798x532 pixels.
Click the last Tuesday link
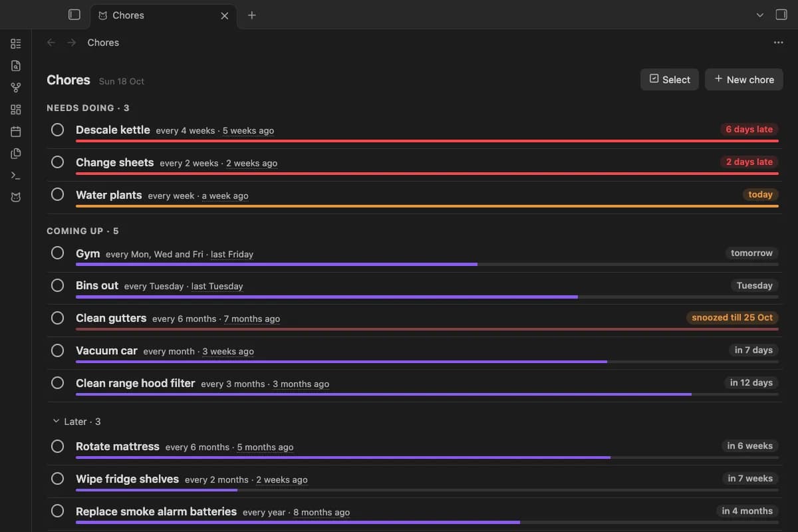click(x=217, y=287)
